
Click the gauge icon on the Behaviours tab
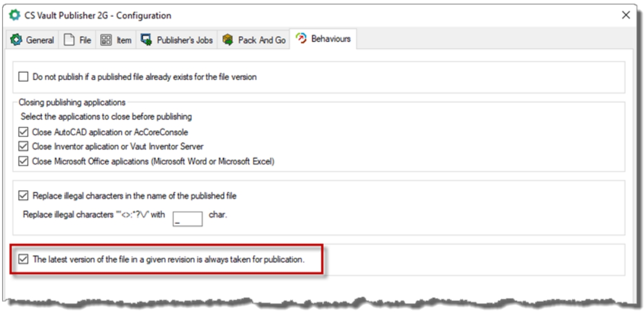[301, 39]
